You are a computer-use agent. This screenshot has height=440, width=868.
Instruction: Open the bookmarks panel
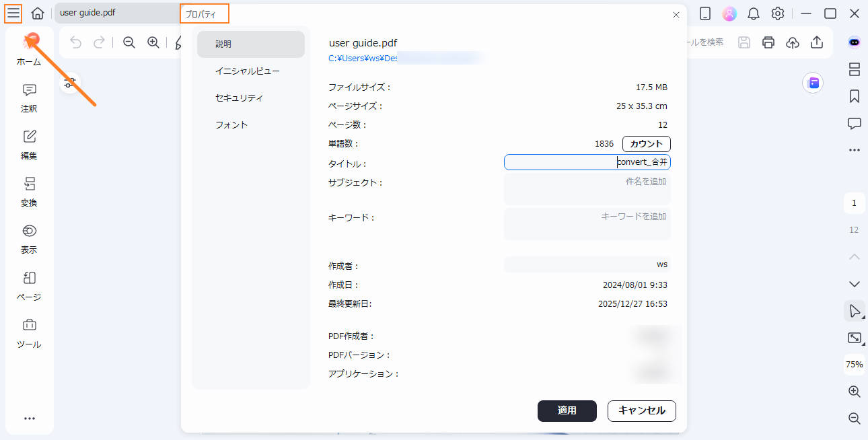tap(855, 96)
